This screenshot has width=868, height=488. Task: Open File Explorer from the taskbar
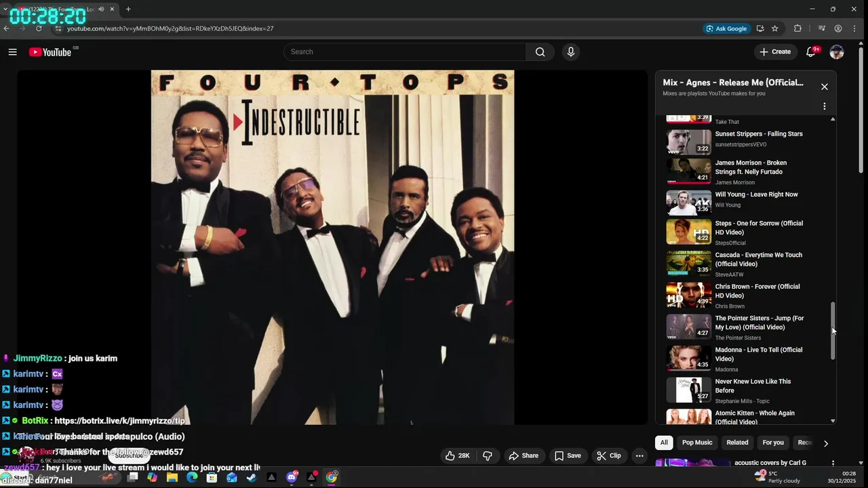[x=172, y=477]
